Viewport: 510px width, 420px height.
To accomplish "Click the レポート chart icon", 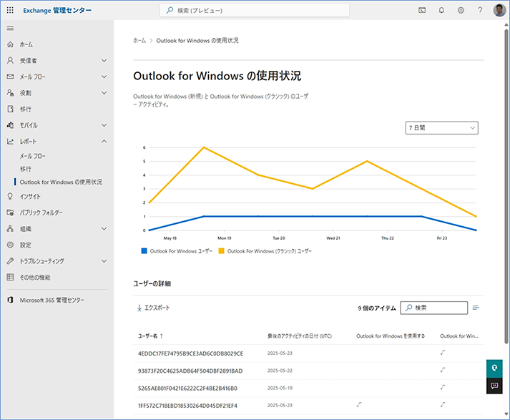I will click(11, 142).
